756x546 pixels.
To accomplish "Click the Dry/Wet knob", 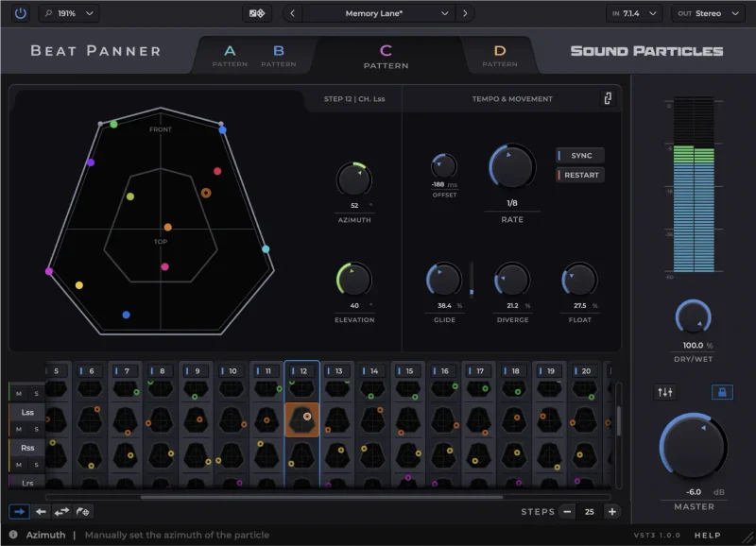I will [x=694, y=317].
